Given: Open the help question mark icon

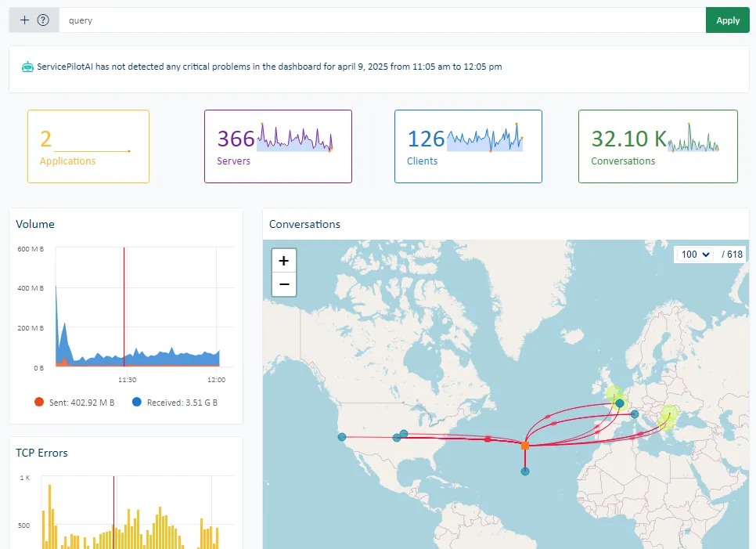Looking at the screenshot, I should click(x=43, y=20).
